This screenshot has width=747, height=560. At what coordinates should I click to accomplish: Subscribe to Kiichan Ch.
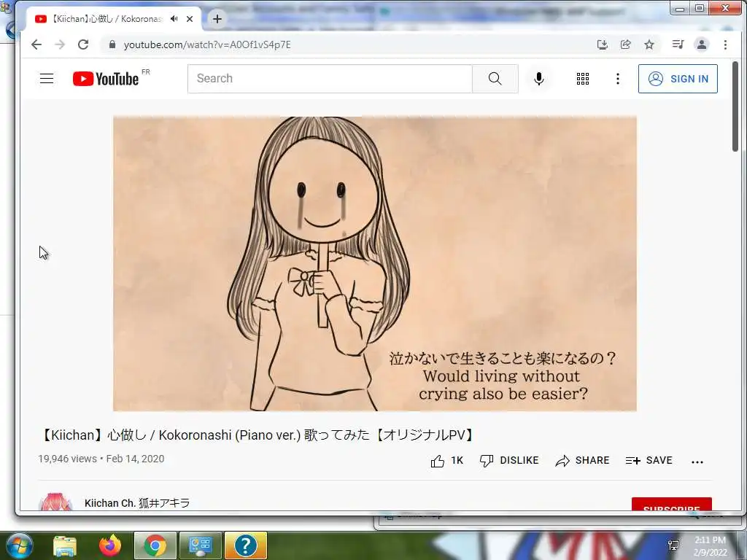[672, 505]
